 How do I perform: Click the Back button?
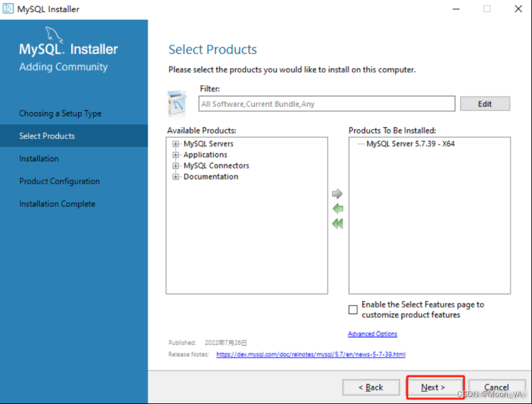click(x=371, y=387)
